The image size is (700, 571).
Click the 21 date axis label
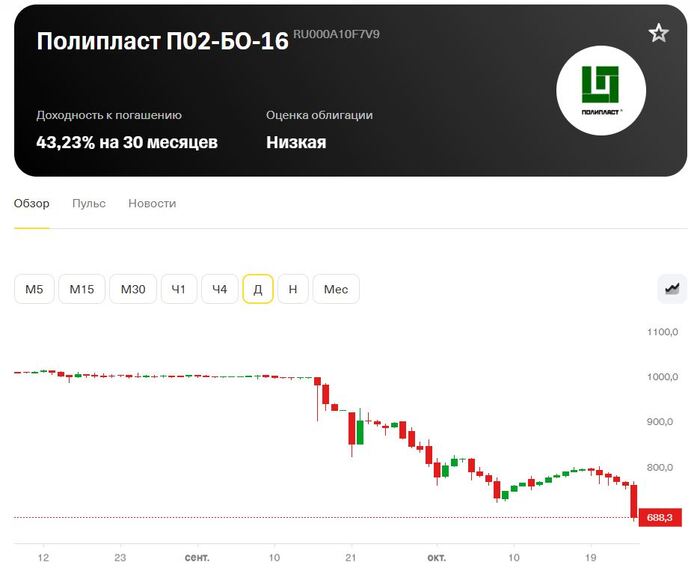[351, 558]
